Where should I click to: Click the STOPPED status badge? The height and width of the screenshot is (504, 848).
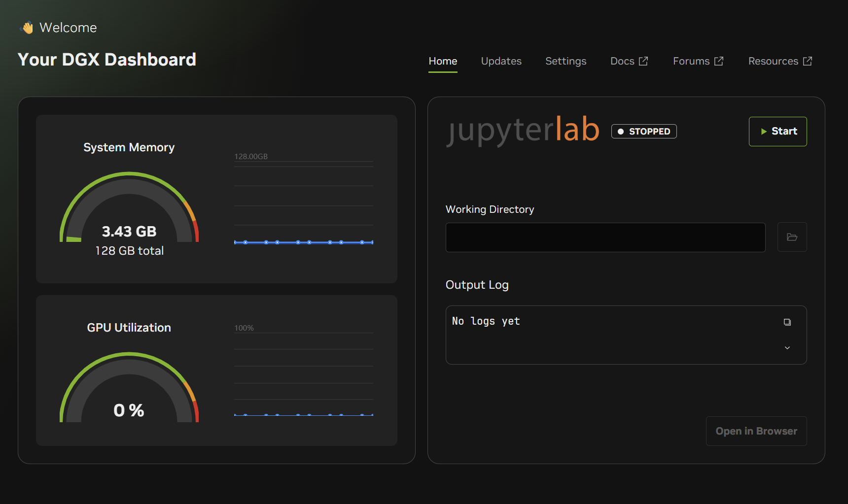(x=644, y=132)
